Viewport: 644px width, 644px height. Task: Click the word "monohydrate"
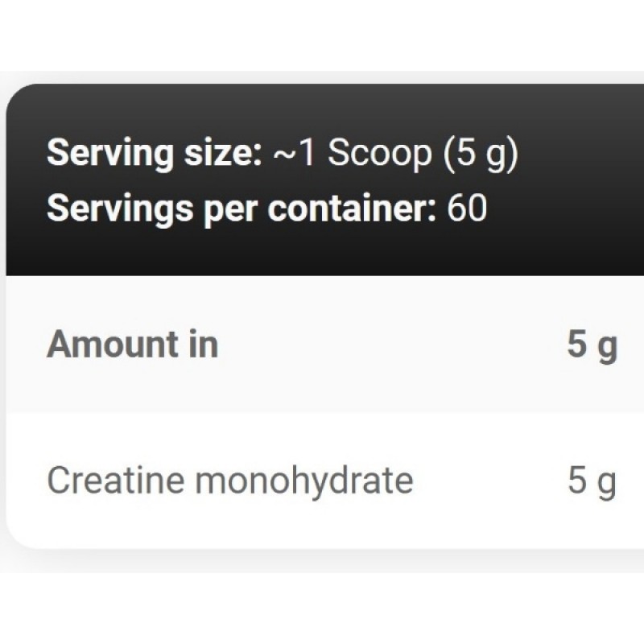pos(304,481)
